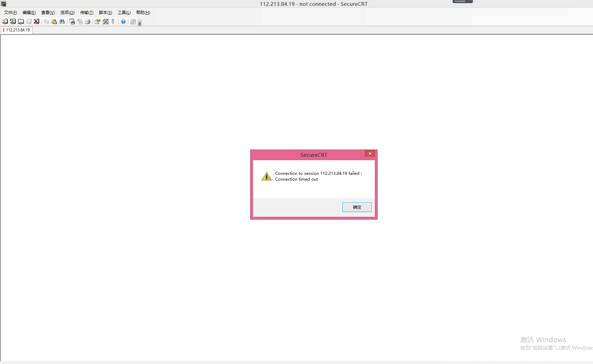Click the Find binoculars icon
Image resolution: width=593 pixels, height=364 pixels.
point(62,22)
